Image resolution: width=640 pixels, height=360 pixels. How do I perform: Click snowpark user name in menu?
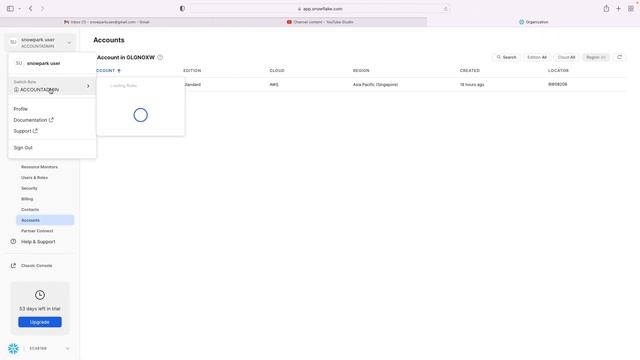(43, 63)
